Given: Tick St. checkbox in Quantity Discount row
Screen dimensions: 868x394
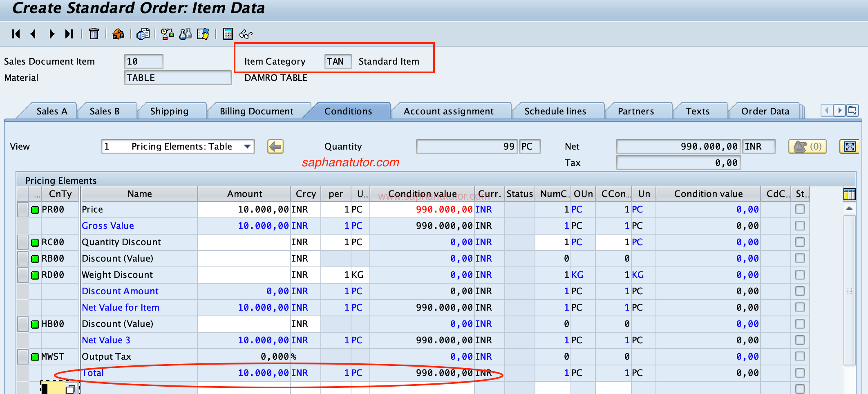Looking at the screenshot, I should [x=800, y=242].
